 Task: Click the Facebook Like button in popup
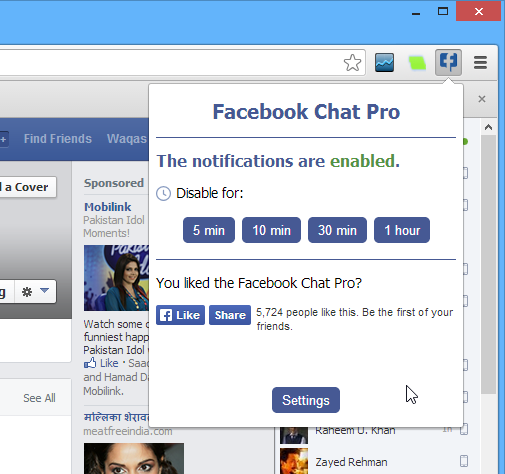point(180,315)
